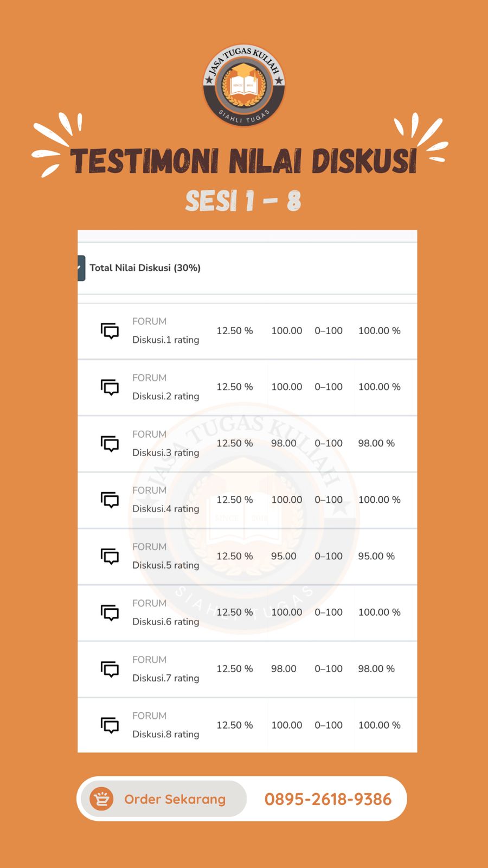Click the Order Sekarang button
Viewport: 488px width, 868px height.
coord(164,799)
